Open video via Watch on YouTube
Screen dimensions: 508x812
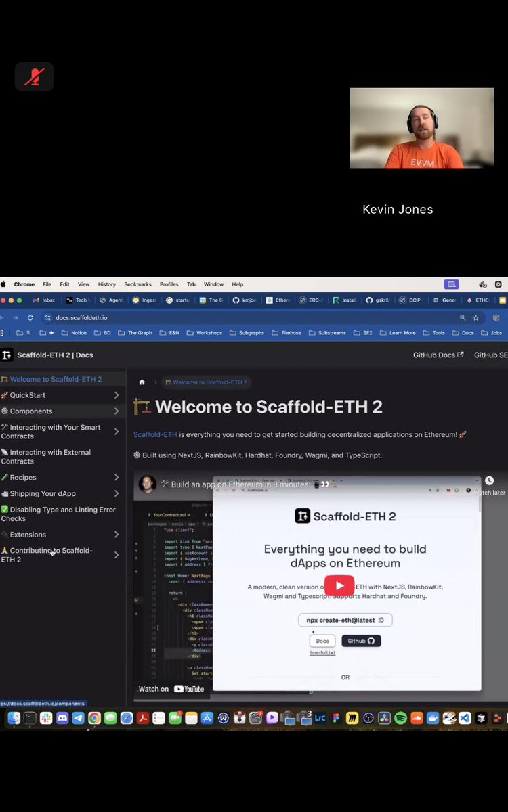pyautogui.click(x=171, y=689)
